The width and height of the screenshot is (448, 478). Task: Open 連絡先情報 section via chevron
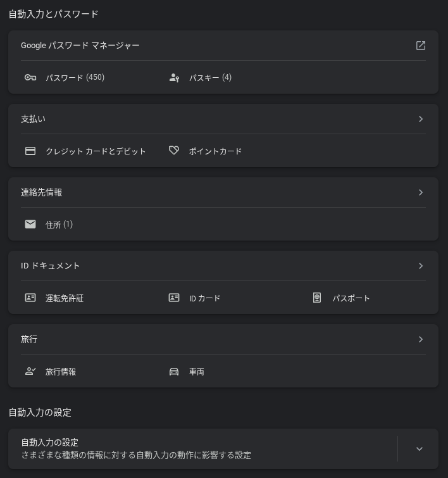[421, 192]
